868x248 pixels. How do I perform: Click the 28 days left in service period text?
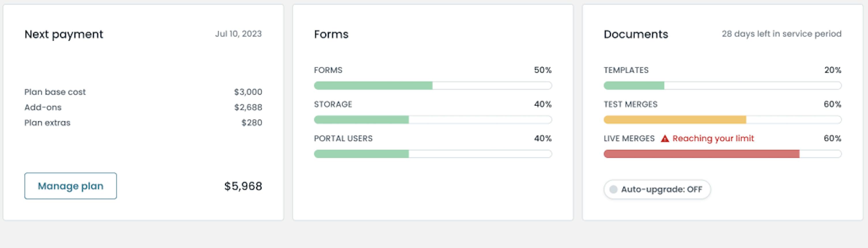click(x=781, y=34)
